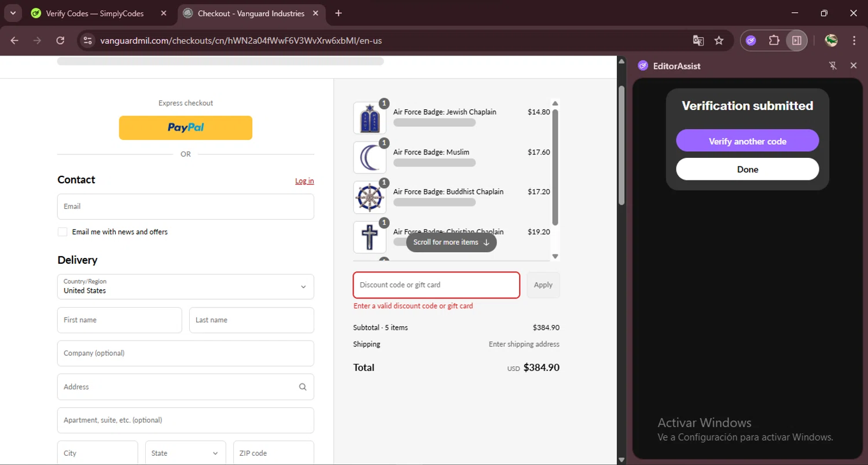
Task: Expand the Country/Region dropdown
Action: pyautogui.click(x=186, y=287)
